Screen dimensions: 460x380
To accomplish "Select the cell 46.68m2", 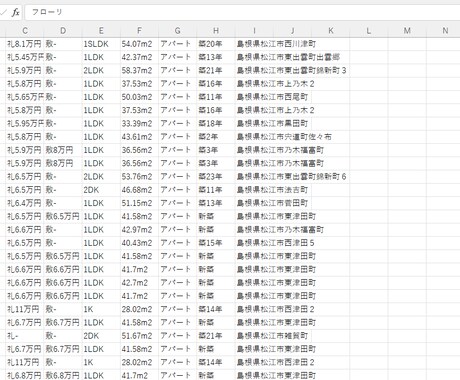I will pyautogui.click(x=139, y=190).
